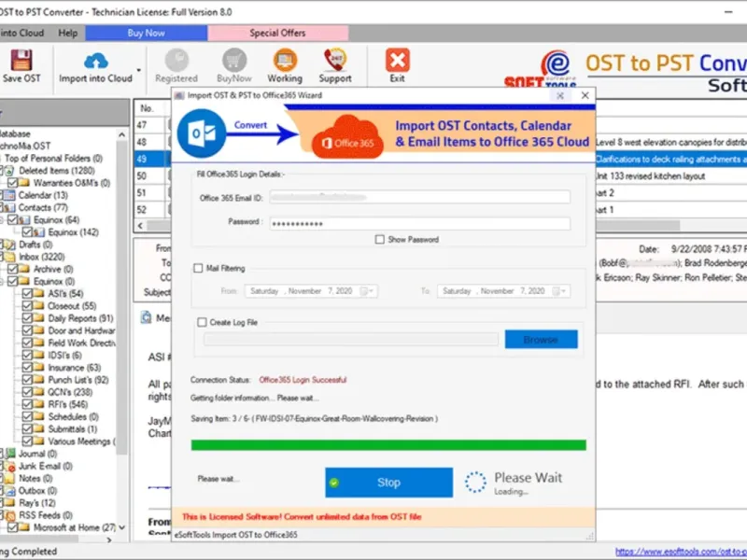The image size is (747, 560).
Task: Click the Support phone icon
Action: (x=335, y=60)
